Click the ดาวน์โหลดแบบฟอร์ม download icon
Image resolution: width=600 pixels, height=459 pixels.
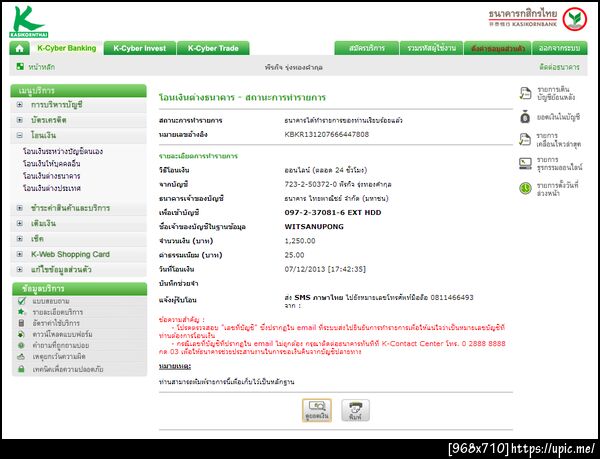click(x=21, y=334)
